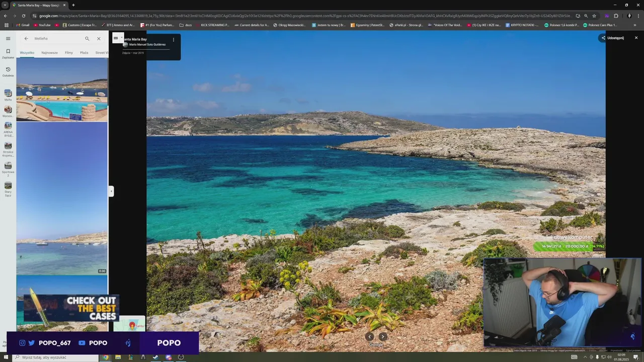Open the Chrome three-dot menu
Viewport: 644px width, 362px height.
pos(638,16)
